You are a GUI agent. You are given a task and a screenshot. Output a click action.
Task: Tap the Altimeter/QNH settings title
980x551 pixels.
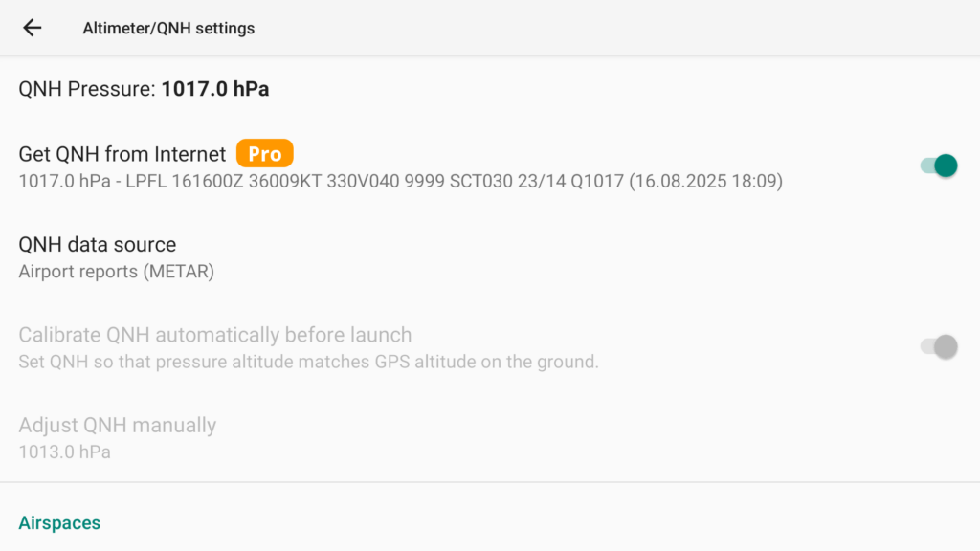pyautogui.click(x=168, y=28)
